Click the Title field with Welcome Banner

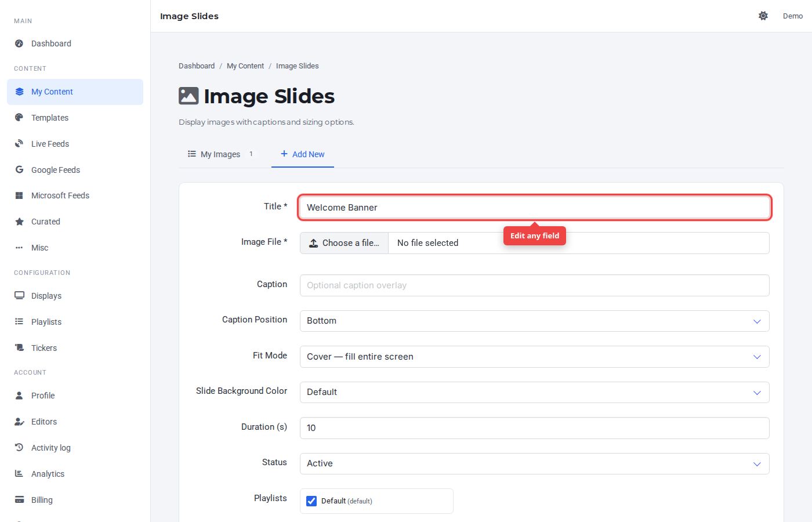pos(535,208)
